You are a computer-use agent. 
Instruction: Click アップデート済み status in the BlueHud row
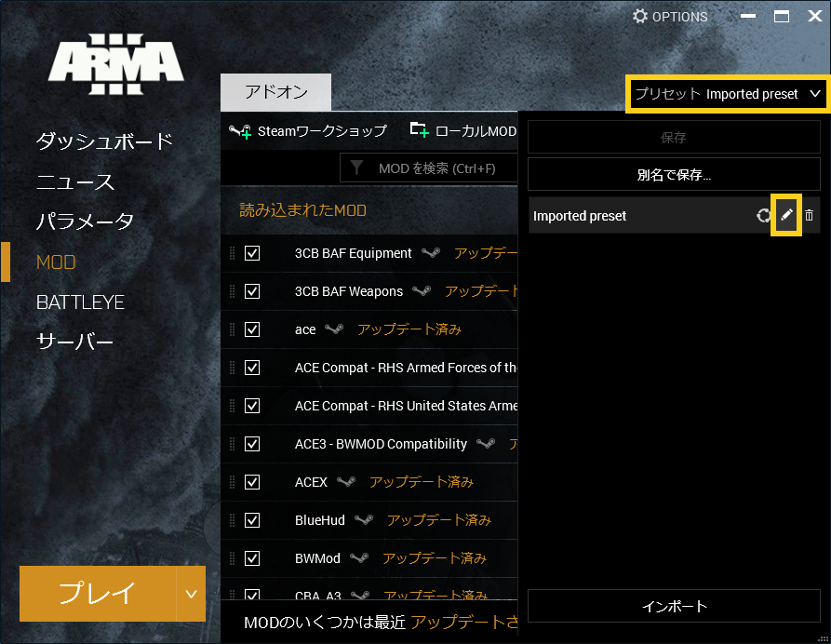point(439,520)
